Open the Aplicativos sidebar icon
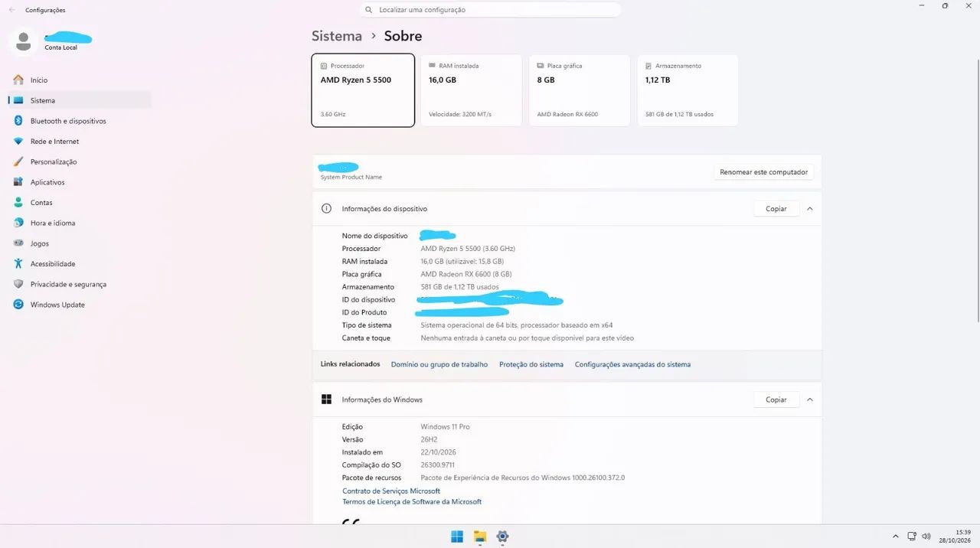 (x=18, y=182)
